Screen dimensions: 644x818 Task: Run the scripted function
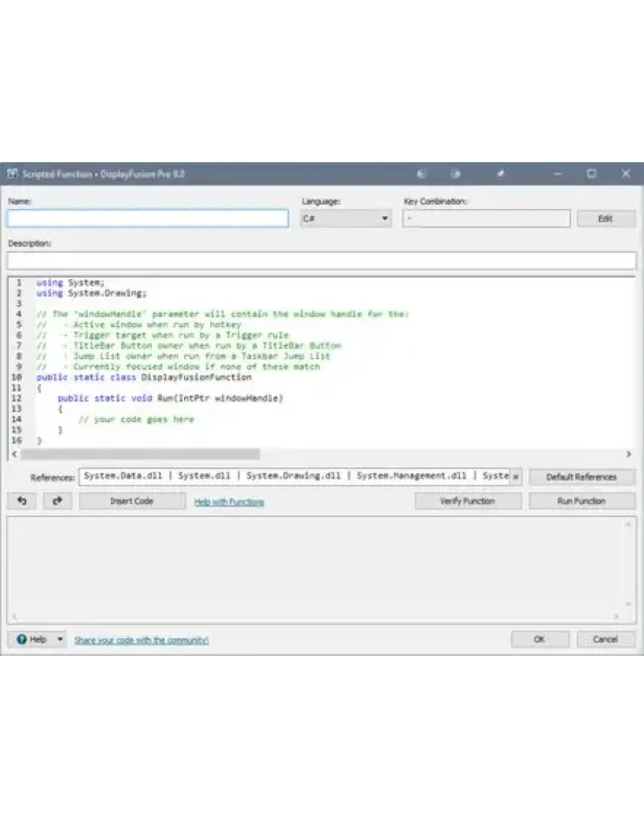581,501
